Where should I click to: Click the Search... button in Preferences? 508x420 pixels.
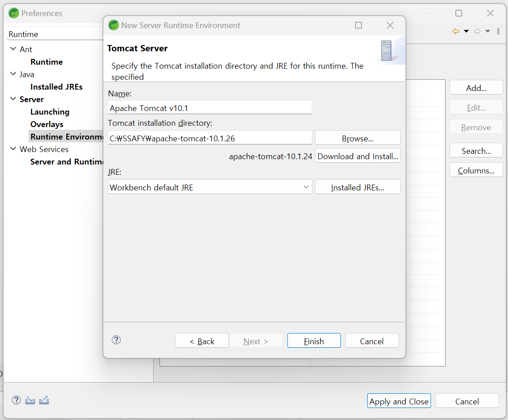point(476,151)
